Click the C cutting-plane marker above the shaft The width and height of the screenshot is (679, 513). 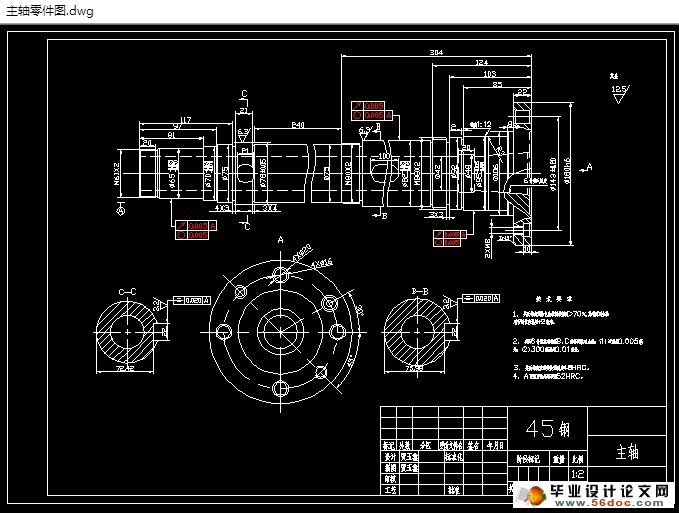(x=244, y=94)
